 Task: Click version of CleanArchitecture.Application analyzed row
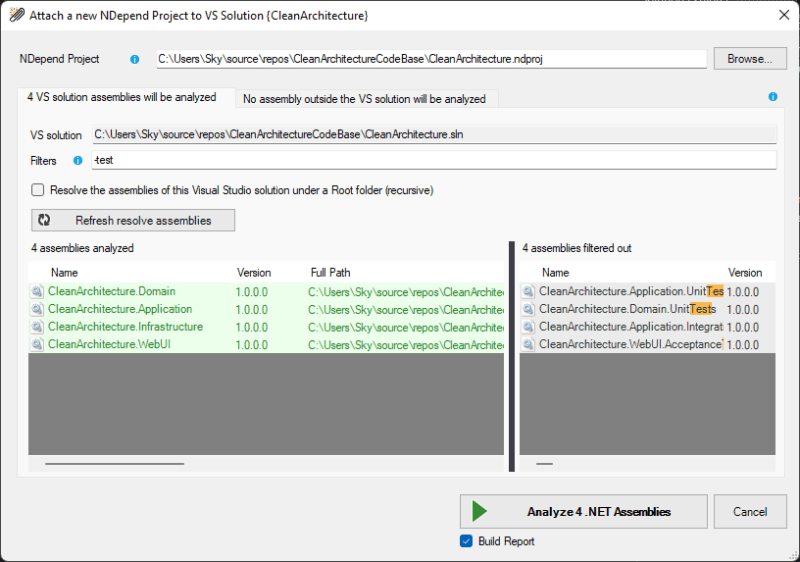click(x=252, y=310)
